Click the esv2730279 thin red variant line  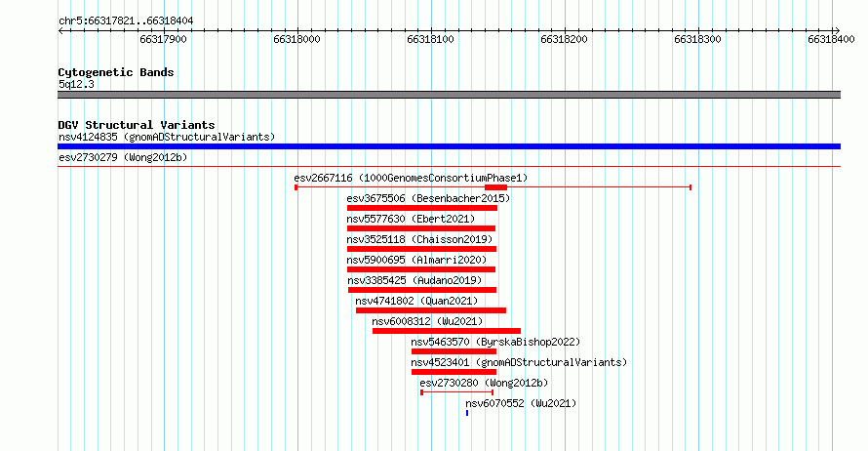[x=449, y=166]
